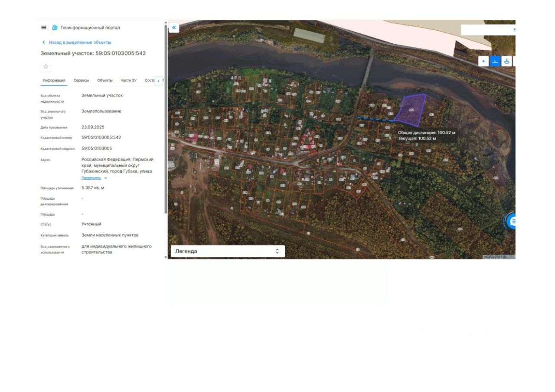
Task: Click the heading Земельный участок: 59:05:0103005:542
Action: point(93,53)
